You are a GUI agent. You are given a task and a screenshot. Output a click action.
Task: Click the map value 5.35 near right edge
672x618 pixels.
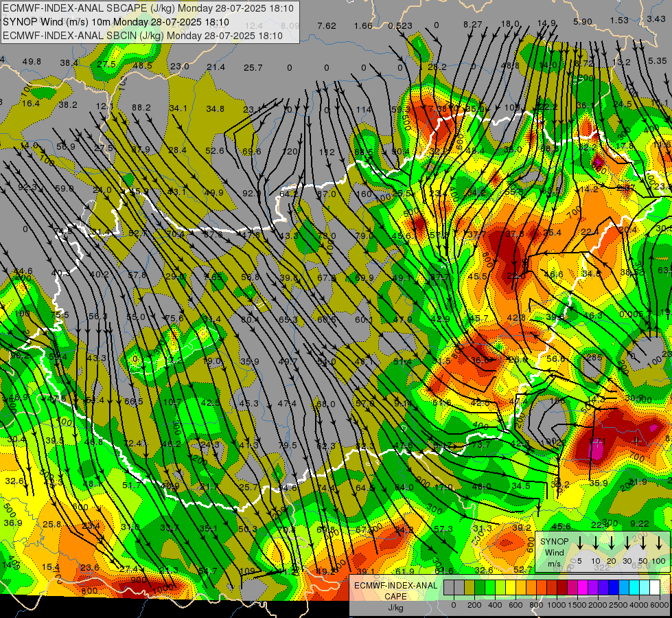657,61
